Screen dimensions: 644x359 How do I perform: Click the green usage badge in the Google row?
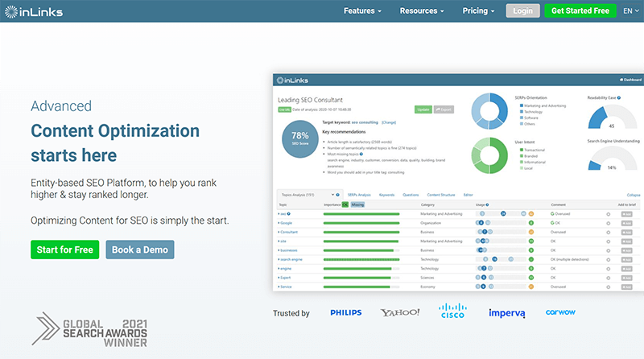point(531,223)
